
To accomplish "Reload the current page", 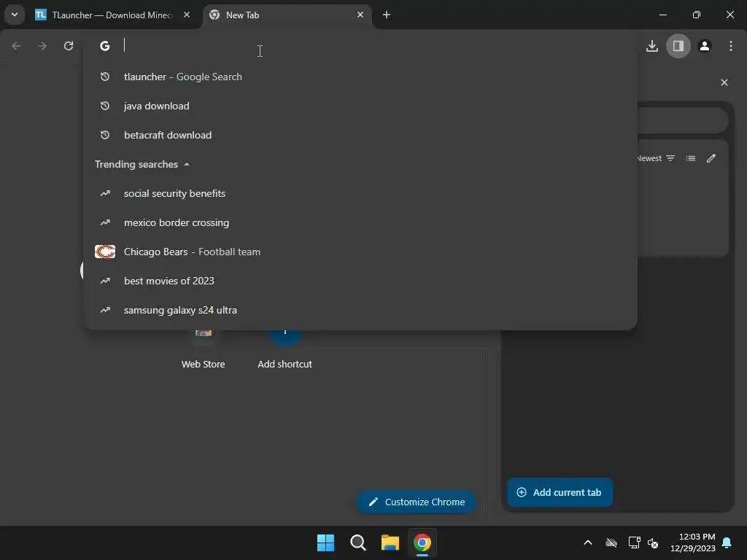I will [69, 46].
